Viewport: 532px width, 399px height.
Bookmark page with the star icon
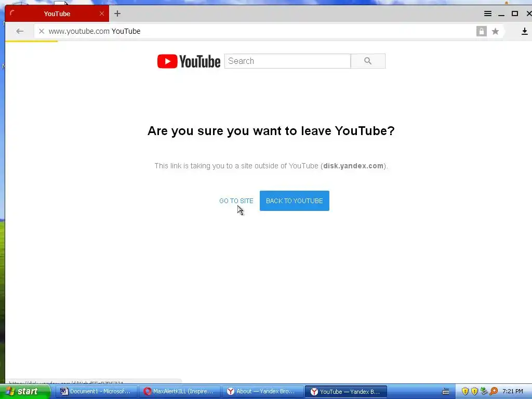click(x=495, y=31)
